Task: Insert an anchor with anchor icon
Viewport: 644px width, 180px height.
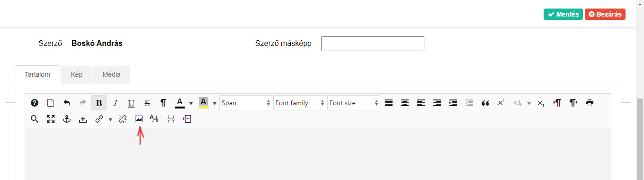Action: point(67,119)
